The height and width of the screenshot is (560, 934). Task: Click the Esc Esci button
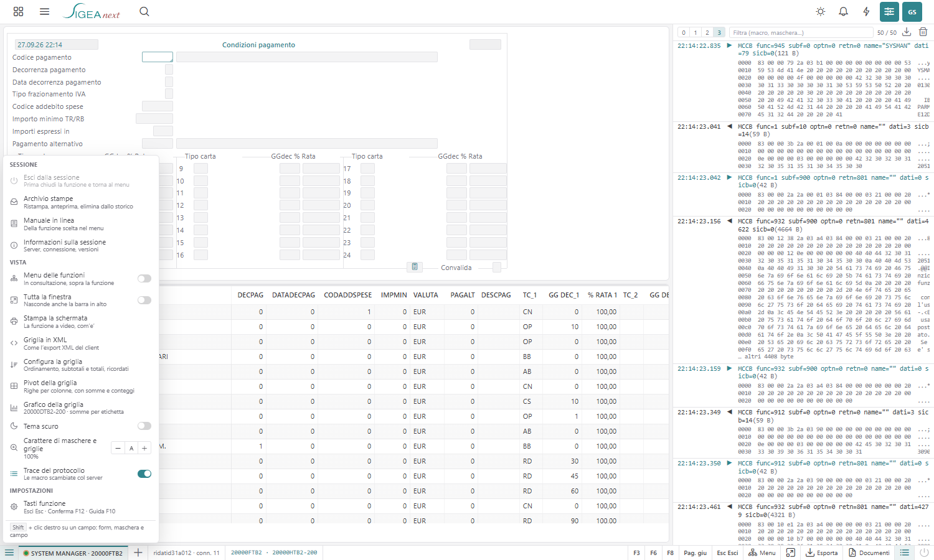(x=727, y=553)
